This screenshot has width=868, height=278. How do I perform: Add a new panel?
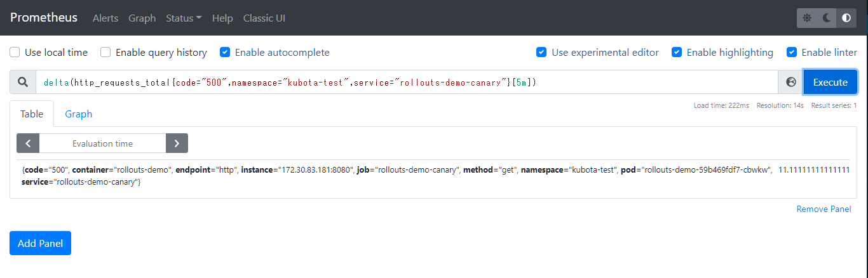tap(40, 243)
